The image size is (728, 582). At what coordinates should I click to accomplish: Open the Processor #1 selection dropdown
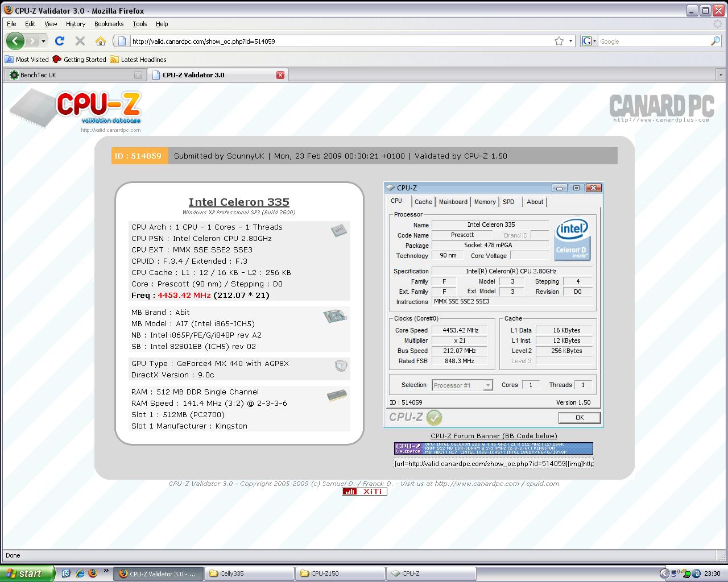pyautogui.click(x=487, y=385)
